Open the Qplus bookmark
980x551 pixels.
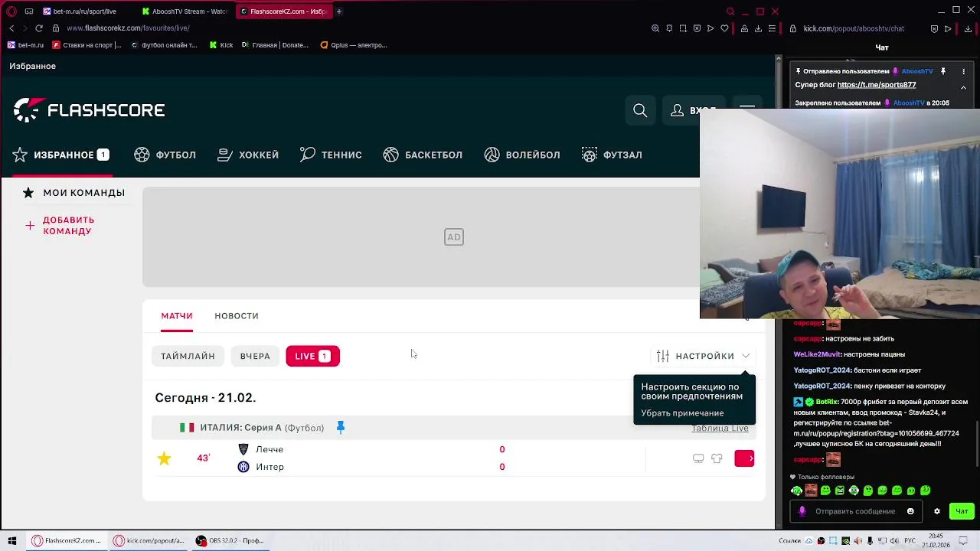[x=354, y=45]
